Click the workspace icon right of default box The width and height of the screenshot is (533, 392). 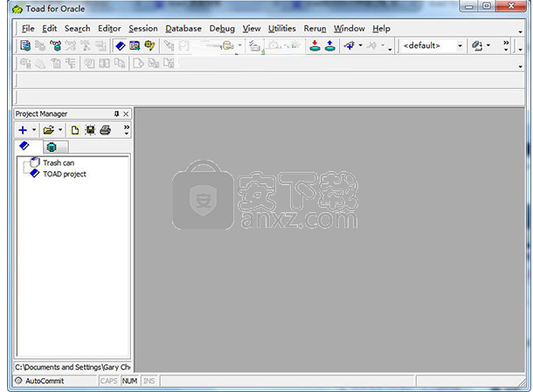click(477, 45)
